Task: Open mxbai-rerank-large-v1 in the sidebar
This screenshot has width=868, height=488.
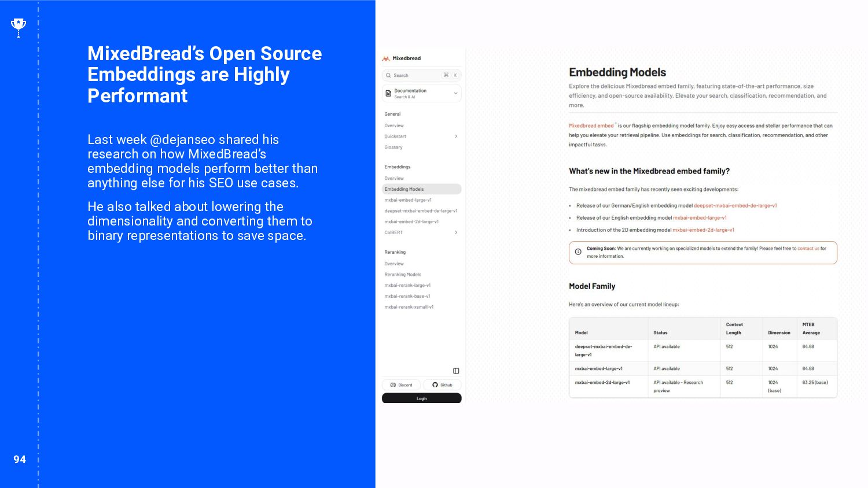Action: coord(407,286)
